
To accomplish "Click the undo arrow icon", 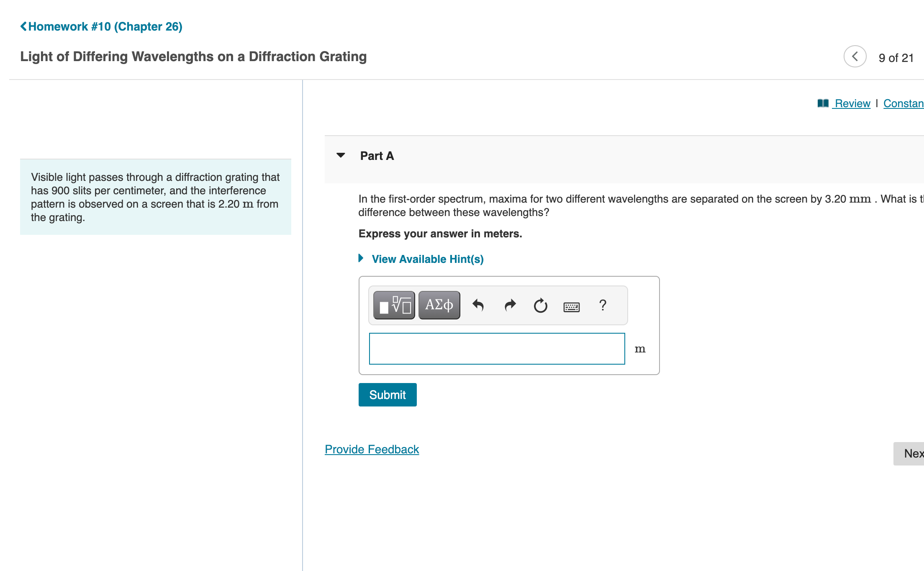I will pyautogui.click(x=478, y=305).
